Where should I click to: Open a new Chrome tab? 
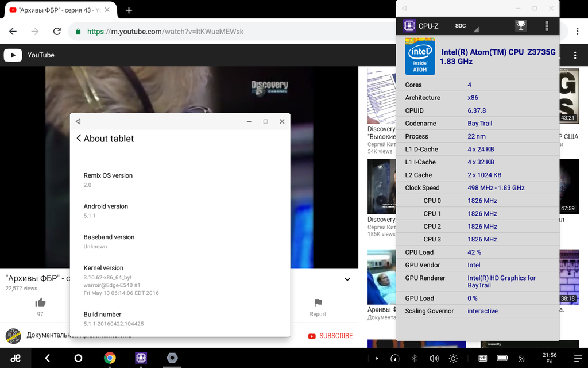(129, 10)
